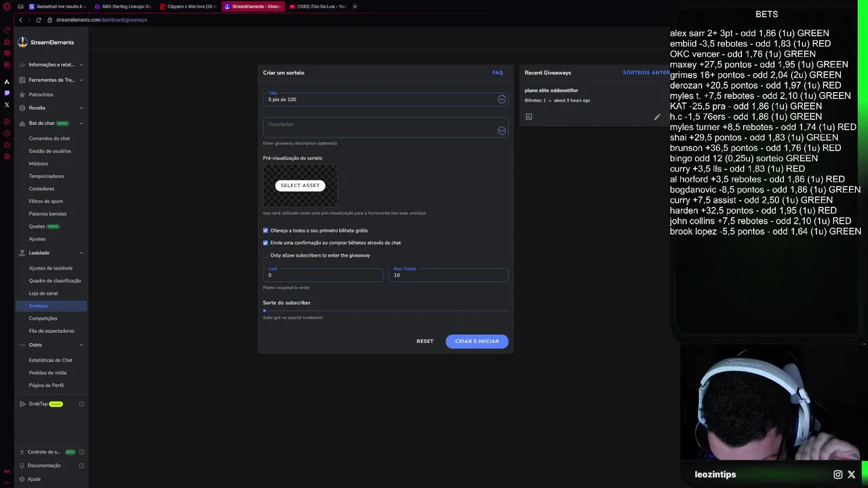
Task: Open Comandos do chat in the sidebar
Action: point(50,138)
